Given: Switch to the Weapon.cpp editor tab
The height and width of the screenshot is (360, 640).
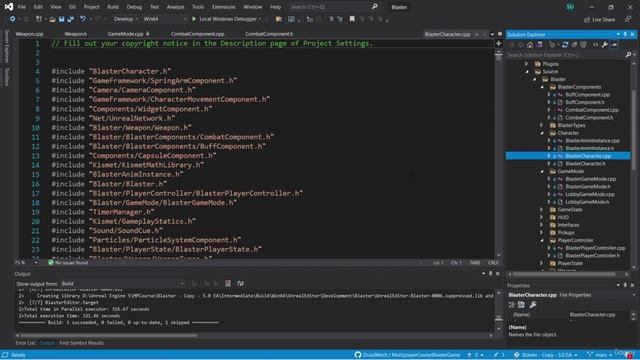Looking at the screenshot, I should pos(29,34).
